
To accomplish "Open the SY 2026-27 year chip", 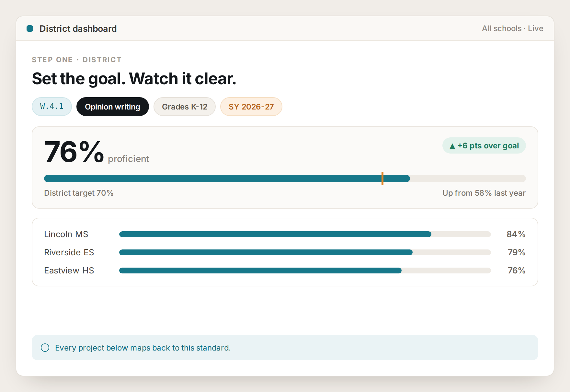I will point(251,107).
